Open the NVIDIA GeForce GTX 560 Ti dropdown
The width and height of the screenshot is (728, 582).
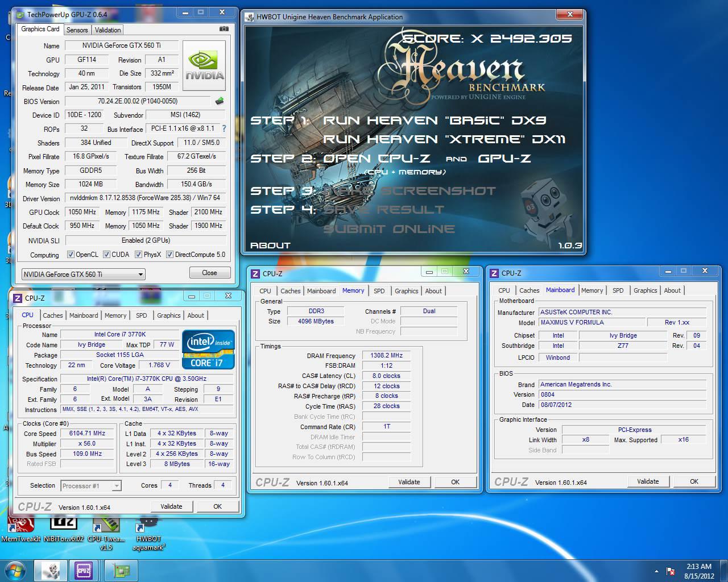pyautogui.click(x=83, y=274)
